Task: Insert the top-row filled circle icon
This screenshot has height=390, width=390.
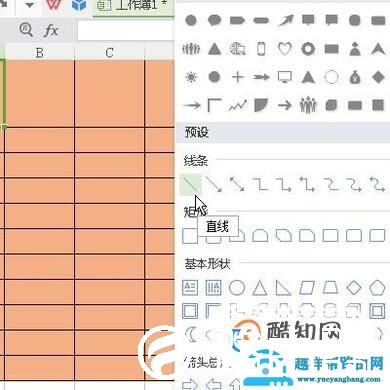Action: [191, 20]
